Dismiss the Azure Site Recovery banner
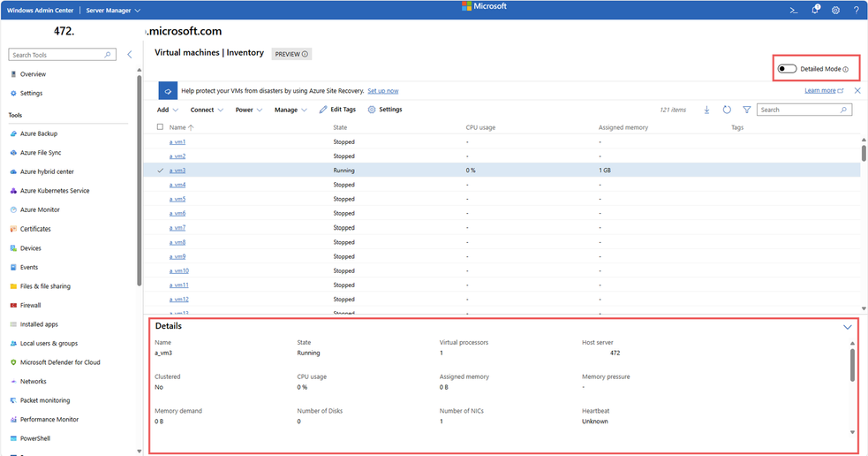This screenshot has height=456, width=868. tap(857, 90)
